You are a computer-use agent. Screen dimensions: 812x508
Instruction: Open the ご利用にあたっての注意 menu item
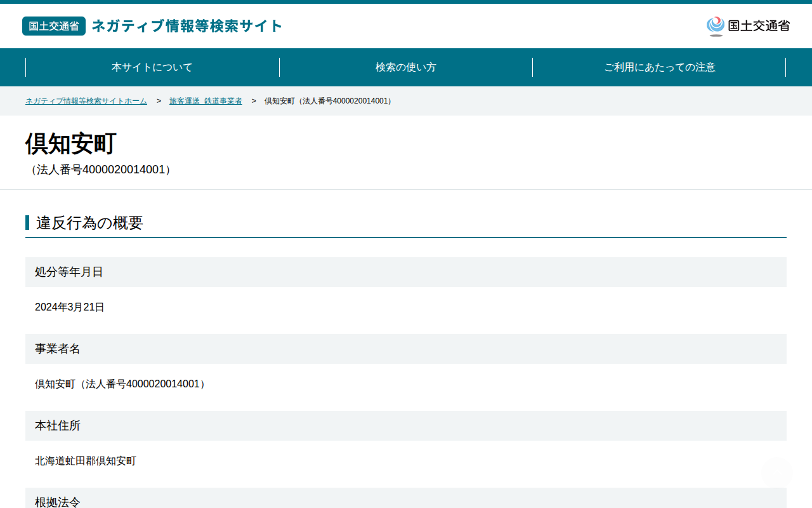[660, 67]
